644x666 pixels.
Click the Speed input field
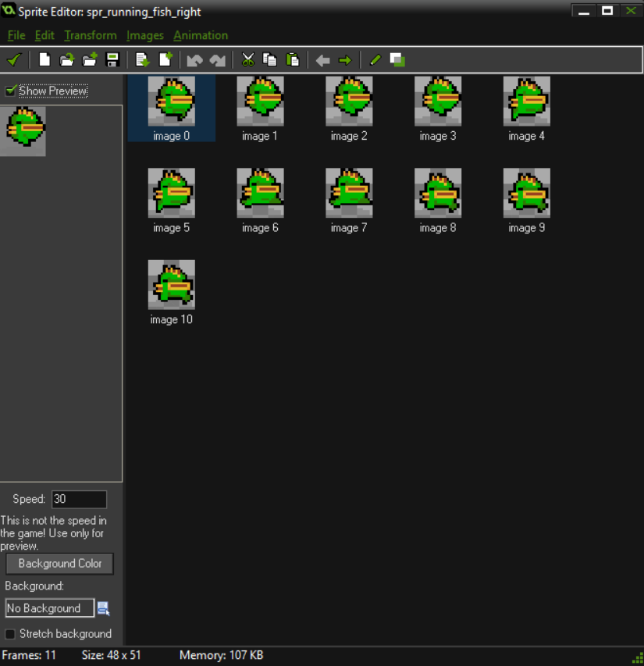tap(79, 499)
